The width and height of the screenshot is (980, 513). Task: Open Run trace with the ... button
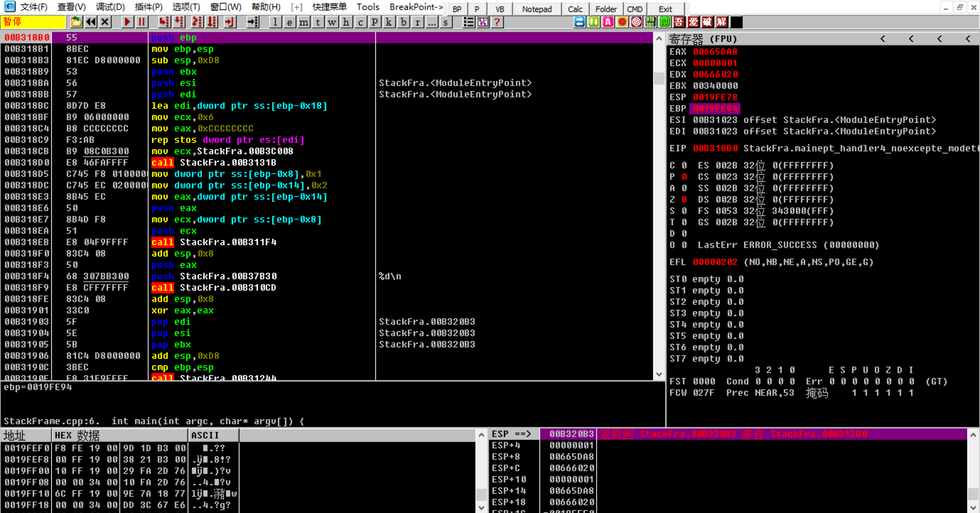[431, 22]
